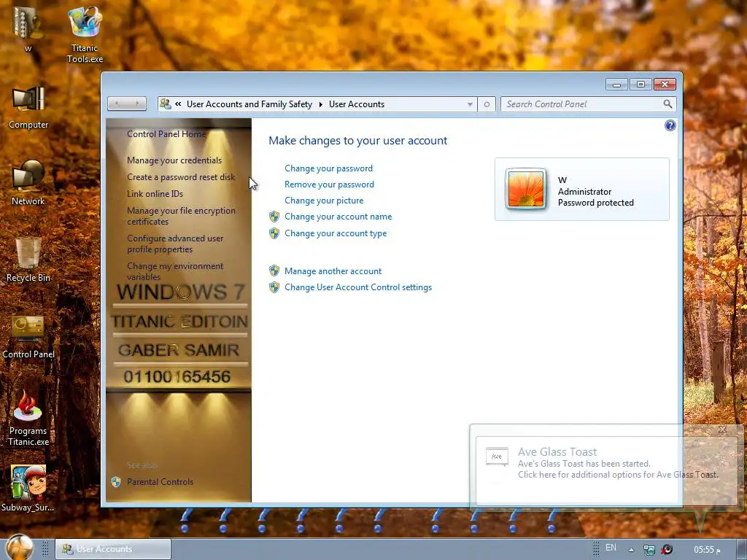Open Configure advanced user profile properties

(175, 244)
